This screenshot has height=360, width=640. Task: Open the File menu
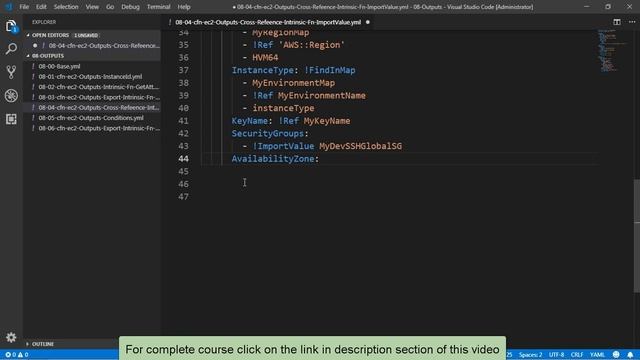point(24,7)
